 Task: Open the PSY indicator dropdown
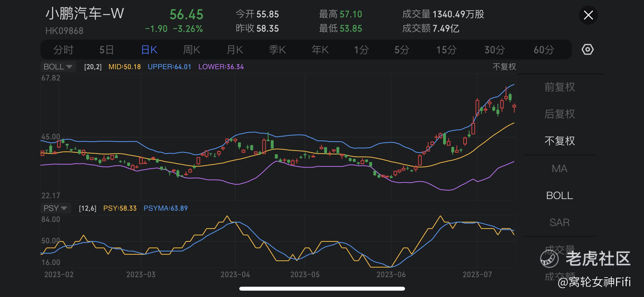click(56, 208)
